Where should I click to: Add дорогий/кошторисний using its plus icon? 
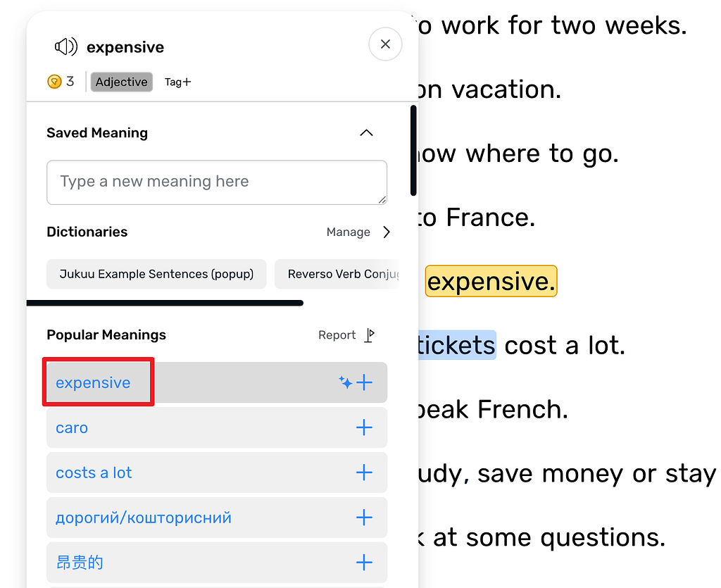click(365, 518)
